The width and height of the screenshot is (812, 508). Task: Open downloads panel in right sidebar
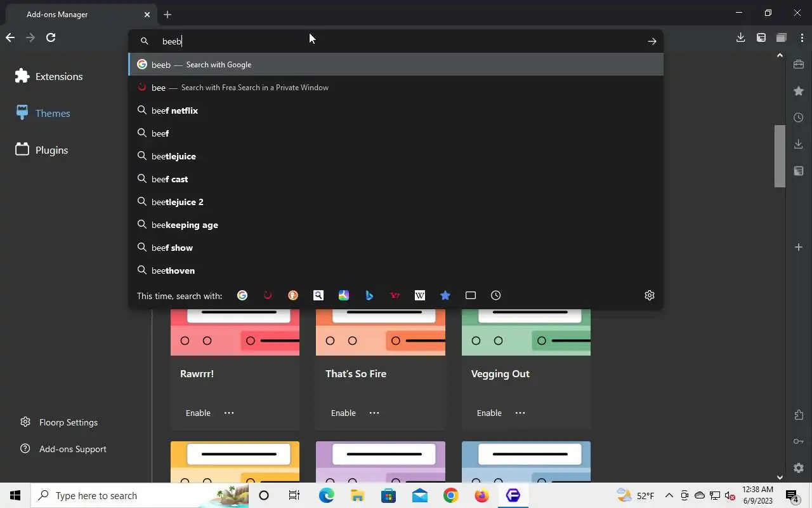click(799, 144)
